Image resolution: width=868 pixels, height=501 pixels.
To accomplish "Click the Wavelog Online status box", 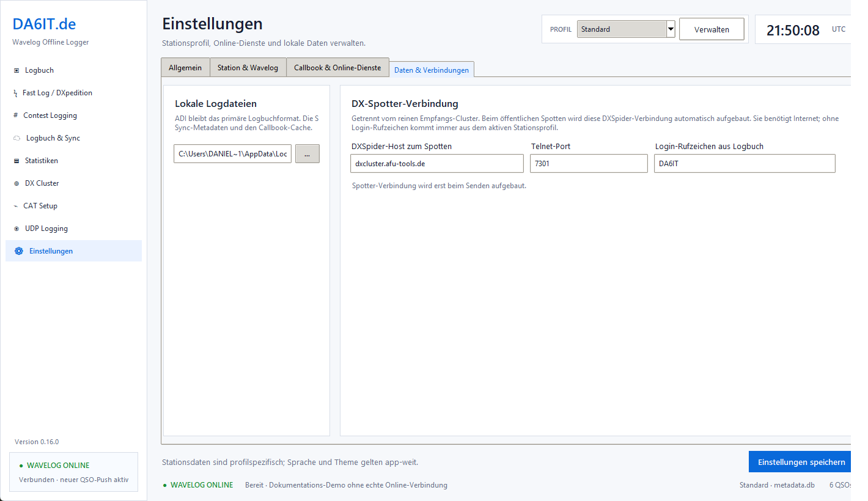I will (74, 472).
